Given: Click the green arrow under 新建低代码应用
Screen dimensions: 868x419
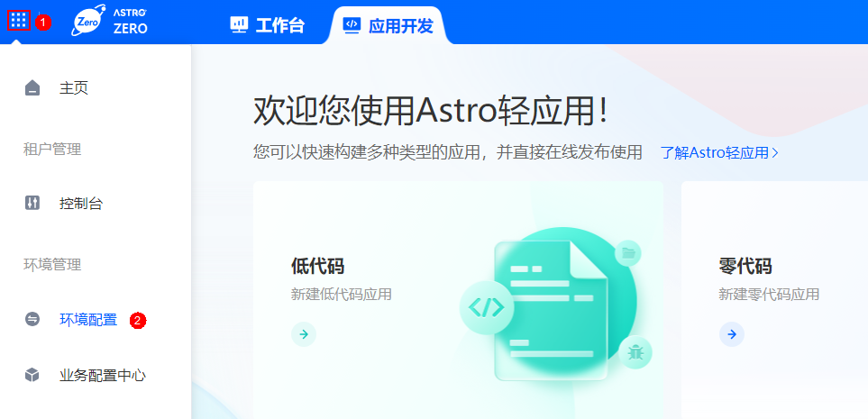Looking at the screenshot, I should (304, 334).
